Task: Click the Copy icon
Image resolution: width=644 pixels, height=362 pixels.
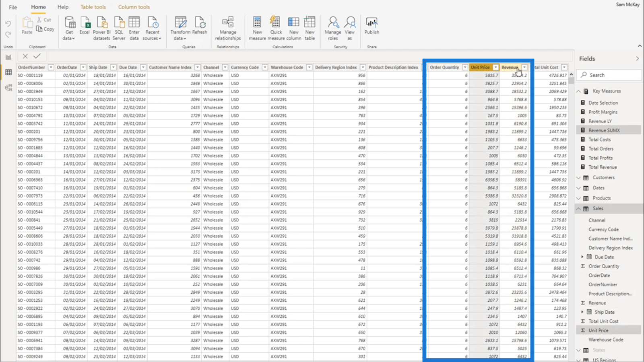Action: click(x=39, y=29)
